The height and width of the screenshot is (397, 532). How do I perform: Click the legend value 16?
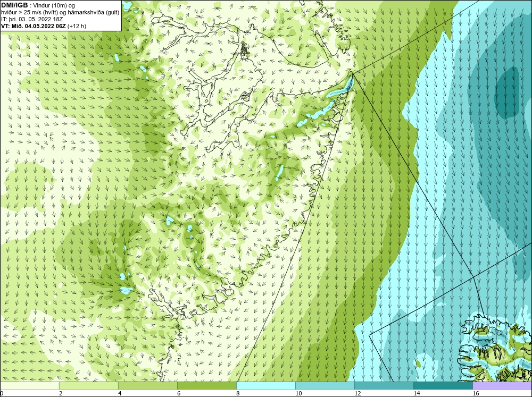pyautogui.click(x=475, y=393)
